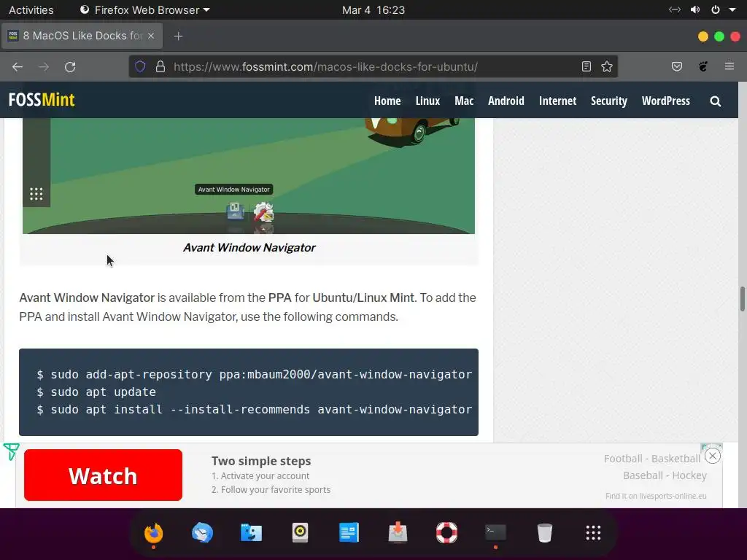Bookmark this page with the star
Image resolution: width=747 pixels, height=560 pixels.
pyautogui.click(x=607, y=66)
